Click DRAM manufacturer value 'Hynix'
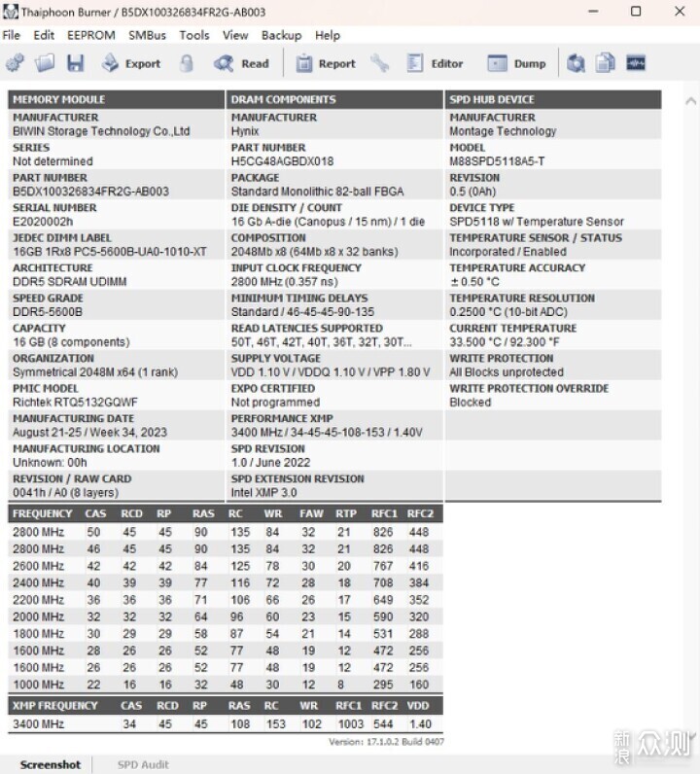700x774 pixels. click(x=245, y=131)
